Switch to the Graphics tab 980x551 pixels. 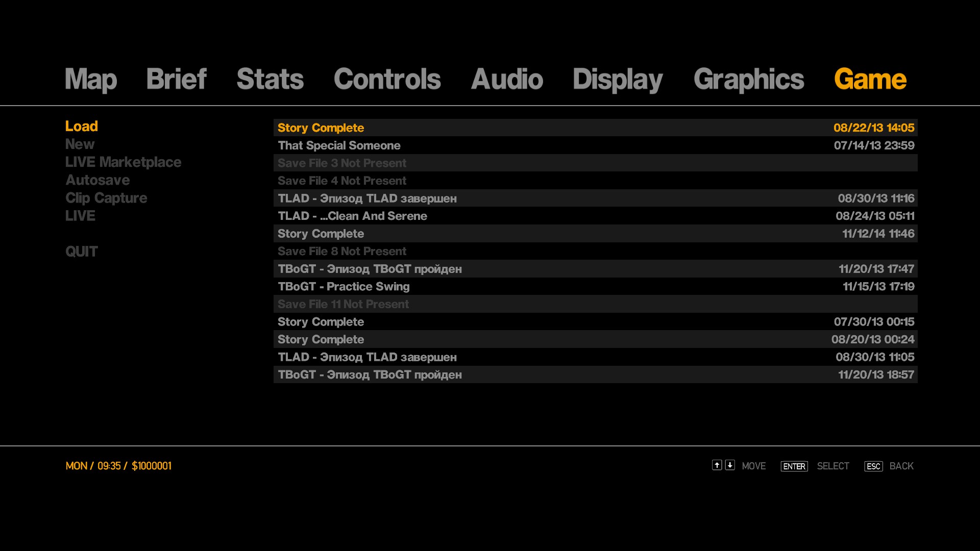click(x=748, y=80)
